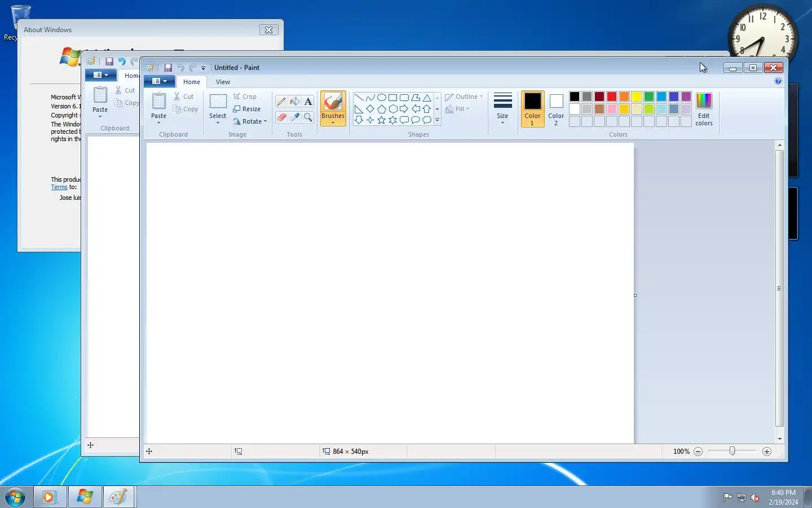Choose the Four-point star shape
Screen dimensions: 812x508
370,120
